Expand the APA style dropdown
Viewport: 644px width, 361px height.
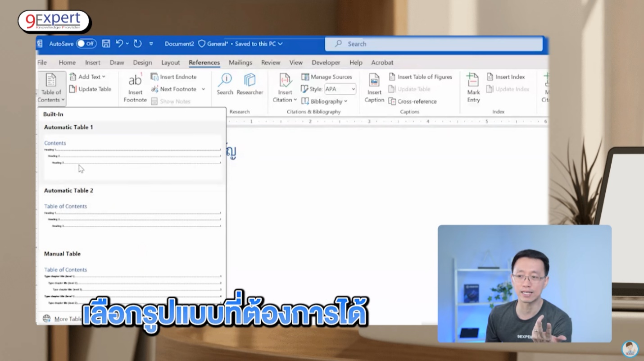pyautogui.click(x=353, y=89)
